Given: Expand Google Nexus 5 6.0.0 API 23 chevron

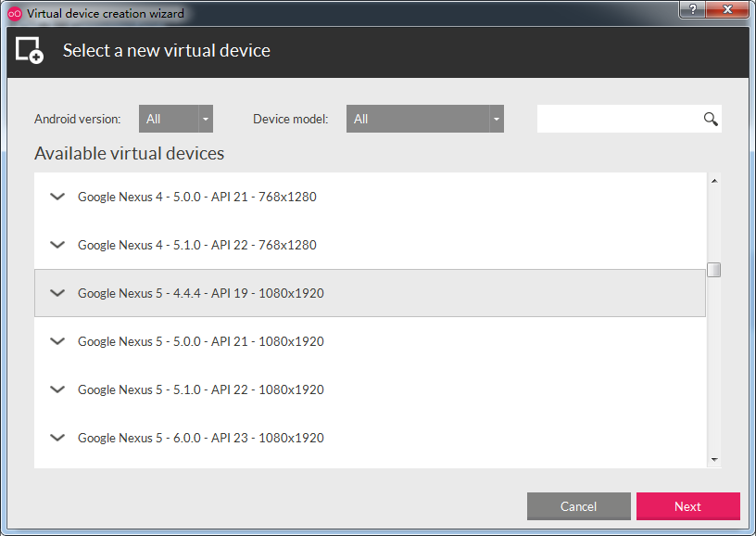Looking at the screenshot, I should 57,438.
